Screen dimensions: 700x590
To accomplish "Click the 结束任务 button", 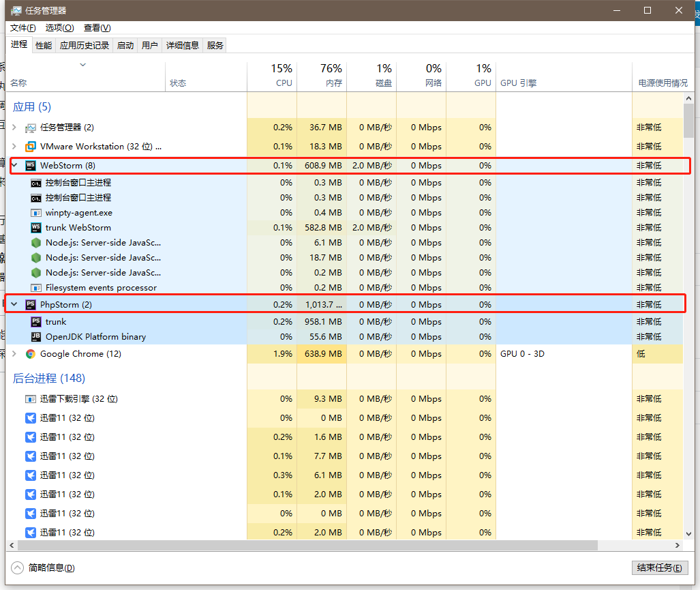I will pos(659,567).
